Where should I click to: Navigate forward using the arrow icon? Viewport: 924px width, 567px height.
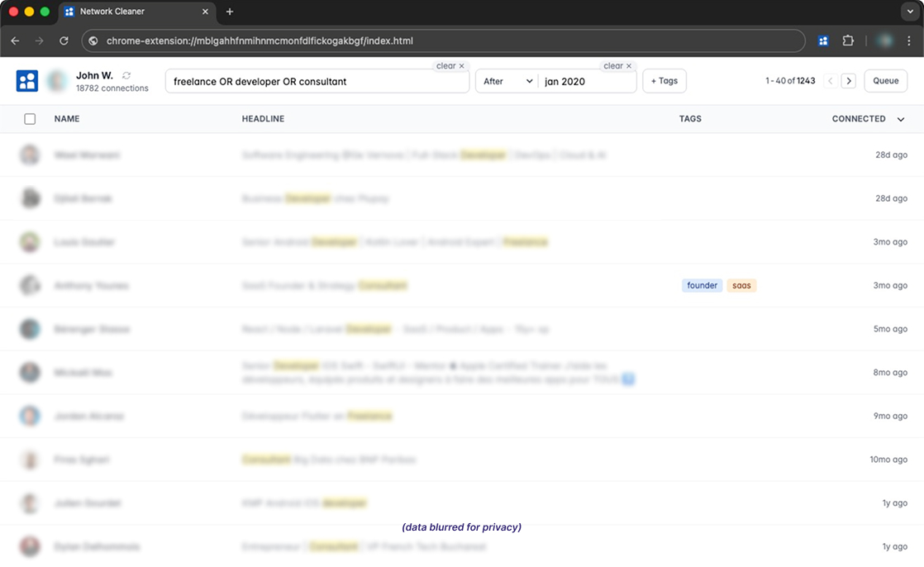pos(39,40)
